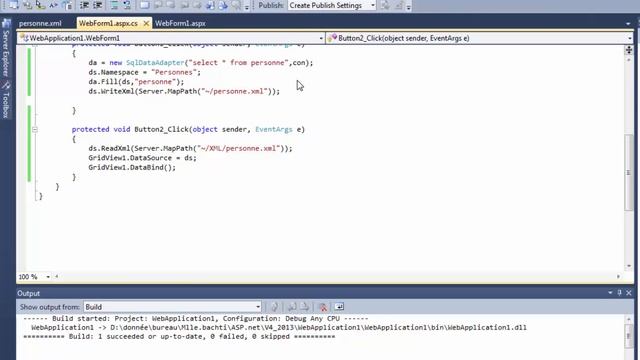
Task: Open the Toolbox side tab
Action: (6, 100)
